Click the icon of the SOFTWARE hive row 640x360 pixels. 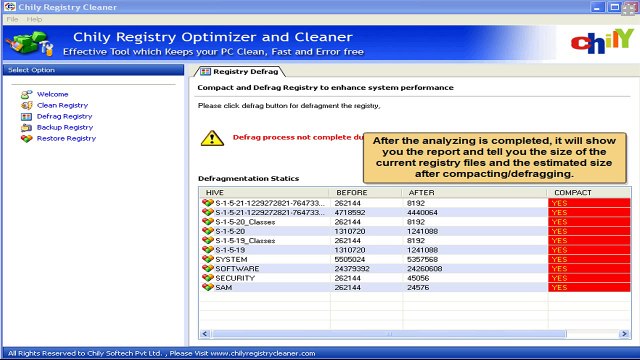pos(208,269)
